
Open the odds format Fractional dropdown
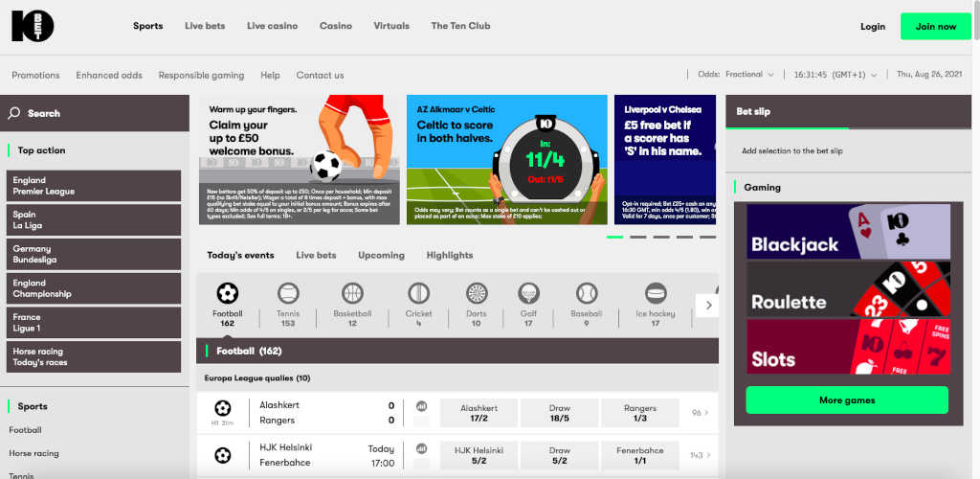coord(749,75)
